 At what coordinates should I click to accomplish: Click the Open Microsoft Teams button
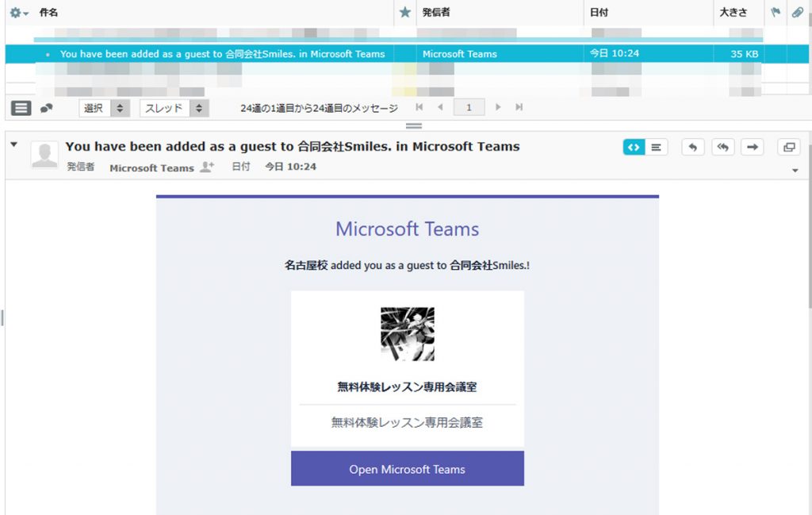pyautogui.click(x=407, y=468)
